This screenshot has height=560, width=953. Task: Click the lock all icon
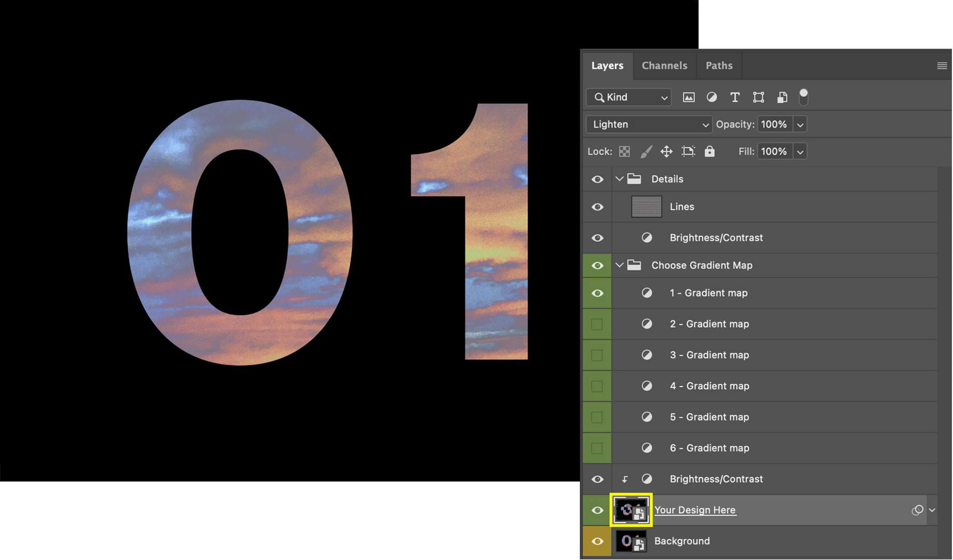tap(709, 151)
